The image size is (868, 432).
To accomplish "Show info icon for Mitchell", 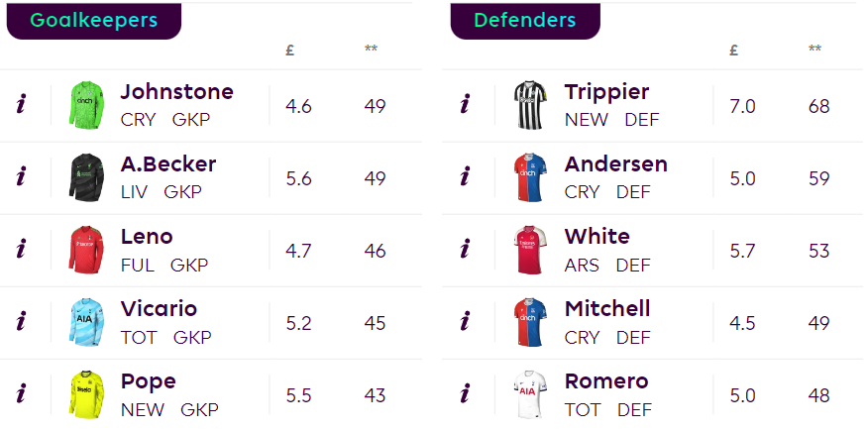I will (465, 322).
